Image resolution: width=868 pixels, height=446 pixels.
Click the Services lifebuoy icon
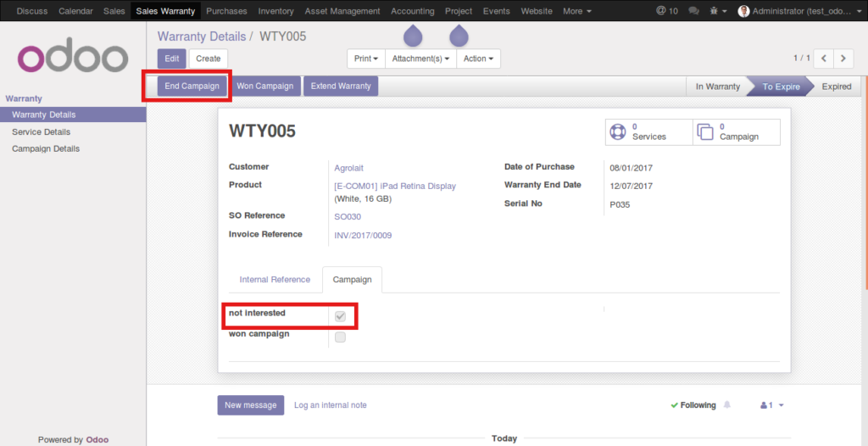click(617, 132)
